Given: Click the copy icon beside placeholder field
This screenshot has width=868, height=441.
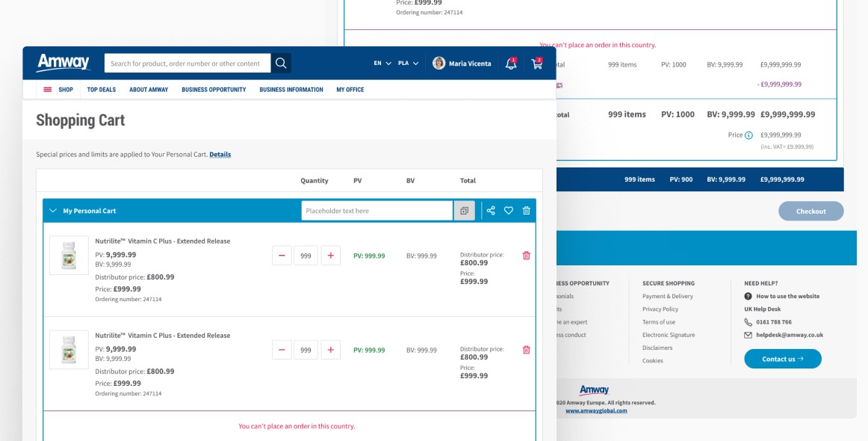Looking at the screenshot, I should (465, 211).
